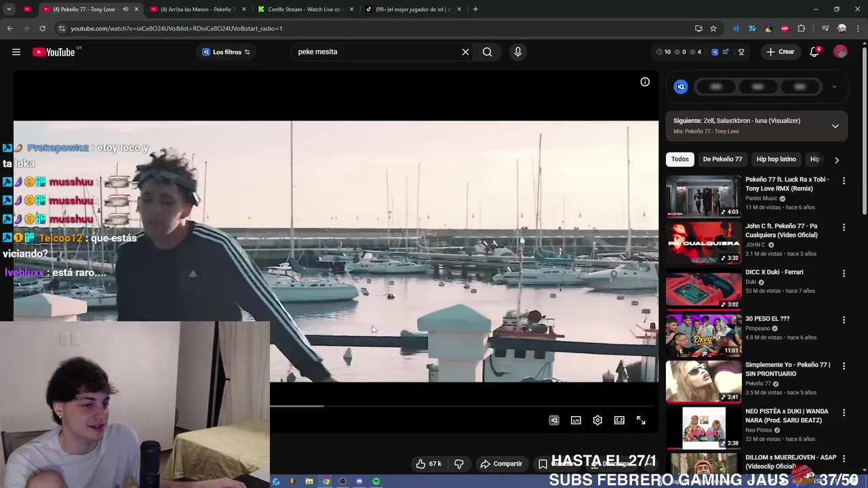The image size is (868, 488).
Task: Start voice search with the microphone
Action: click(518, 52)
